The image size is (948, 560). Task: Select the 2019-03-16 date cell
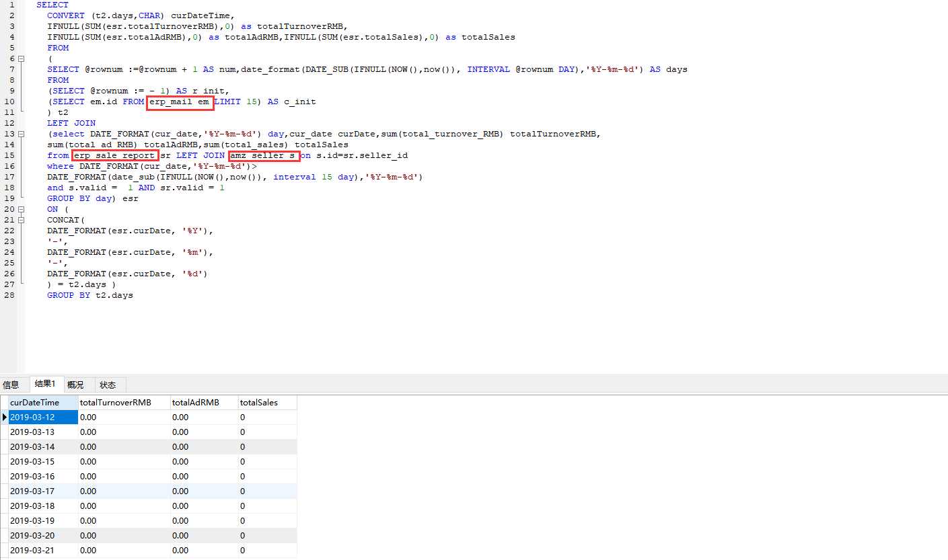43,477
